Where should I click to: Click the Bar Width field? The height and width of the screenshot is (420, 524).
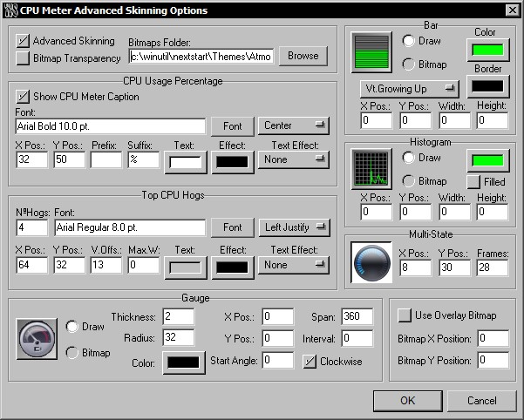454,120
